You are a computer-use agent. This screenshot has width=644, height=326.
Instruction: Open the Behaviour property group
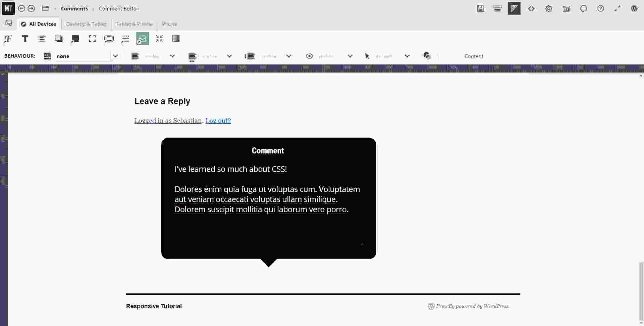point(142,39)
